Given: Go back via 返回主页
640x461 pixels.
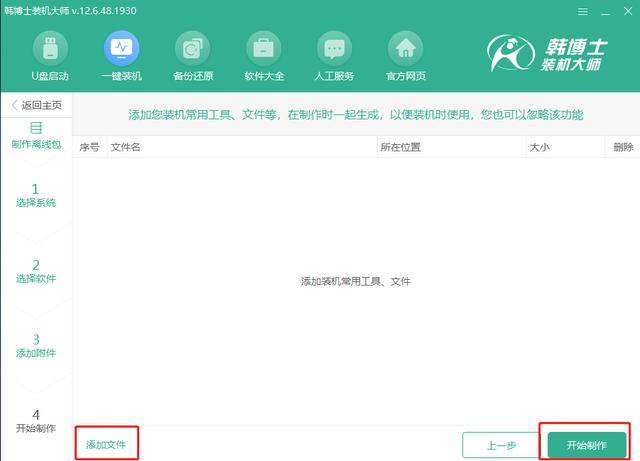Looking at the screenshot, I should 37,105.
